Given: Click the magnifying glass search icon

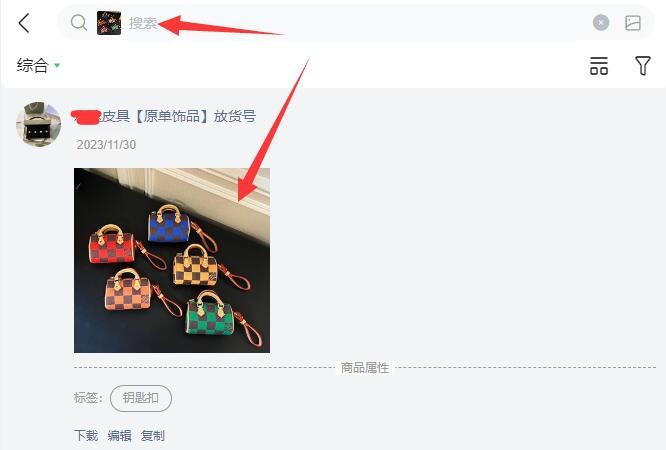Looking at the screenshot, I should pyautogui.click(x=79, y=23).
